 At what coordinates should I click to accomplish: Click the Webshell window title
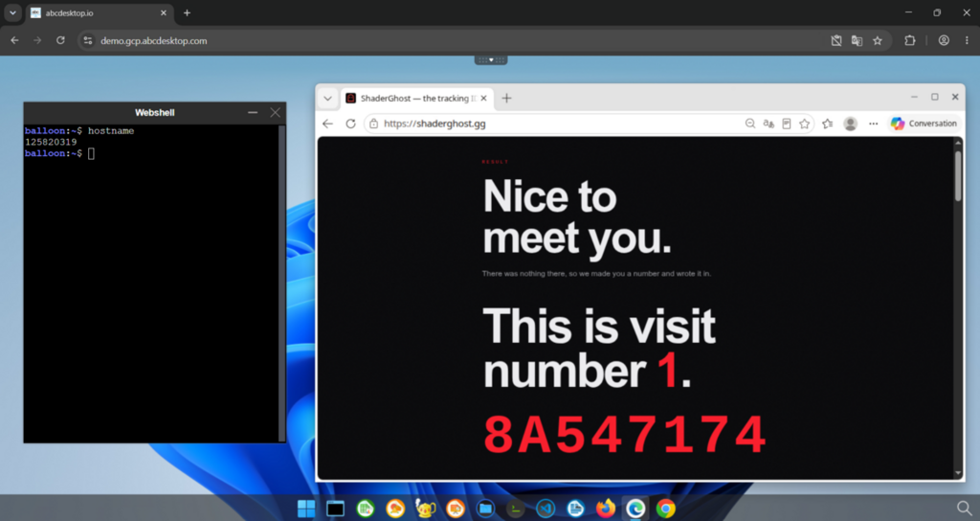point(154,113)
